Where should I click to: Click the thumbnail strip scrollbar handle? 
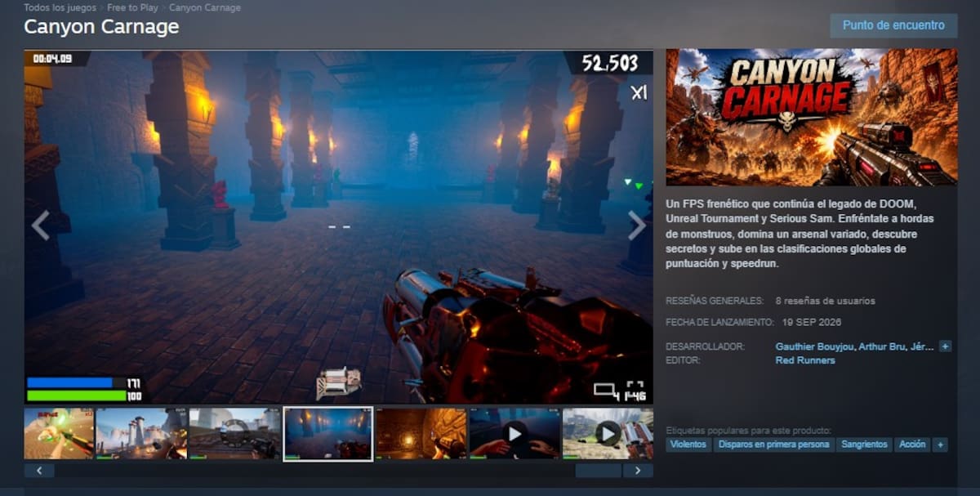pos(599,471)
